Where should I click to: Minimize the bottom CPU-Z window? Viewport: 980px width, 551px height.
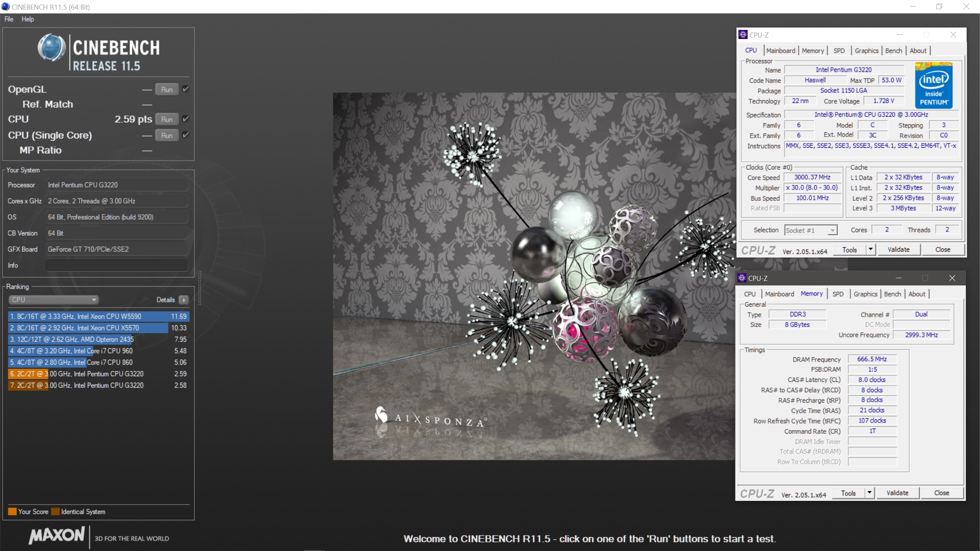coord(898,278)
